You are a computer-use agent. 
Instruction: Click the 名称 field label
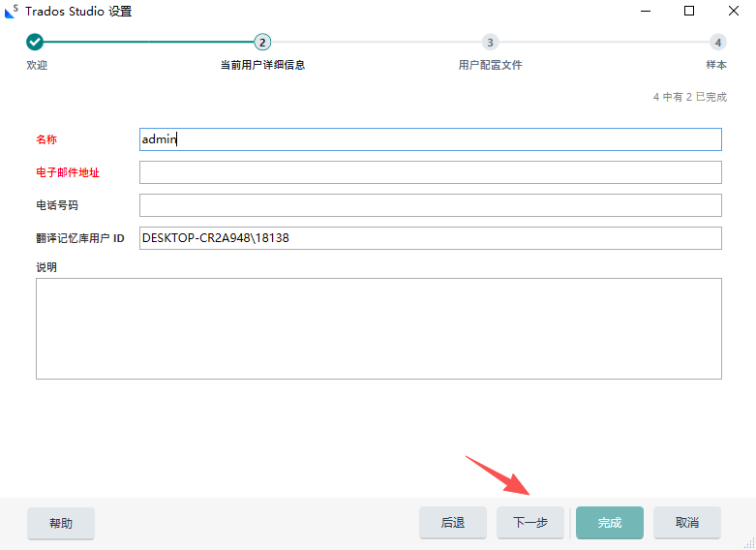point(46,139)
